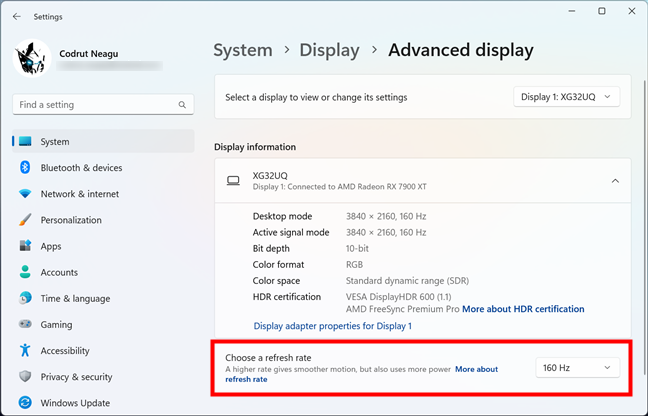Open Accessibility settings
The image size is (648, 416).
click(103, 350)
